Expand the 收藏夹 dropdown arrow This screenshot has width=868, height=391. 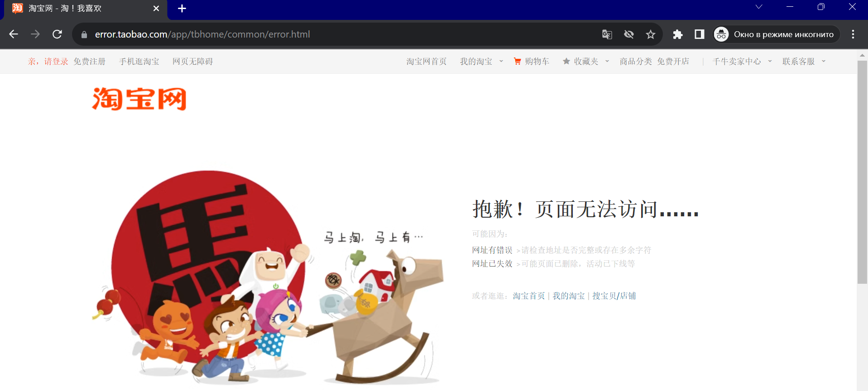click(x=607, y=62)
